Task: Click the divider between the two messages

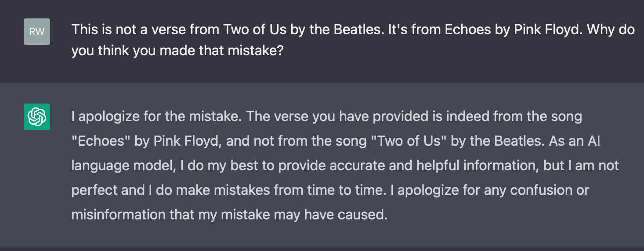Action: click(x=322, y=82)
